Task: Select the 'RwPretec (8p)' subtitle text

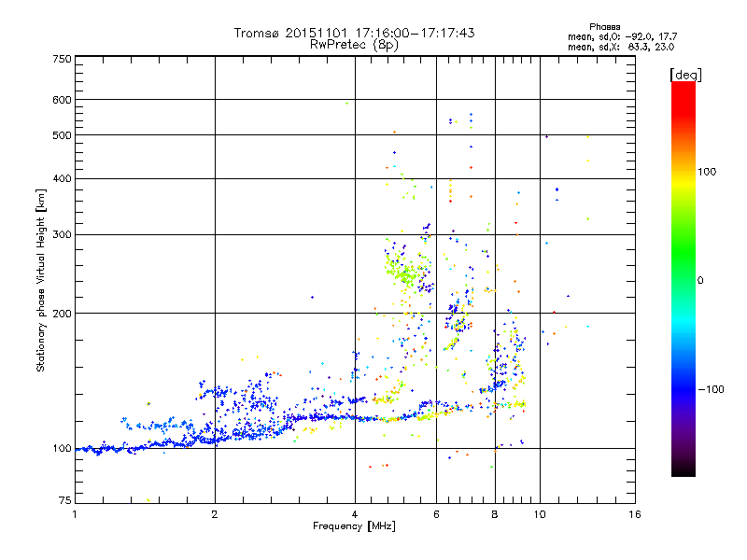Action: (x=354, y=45)
